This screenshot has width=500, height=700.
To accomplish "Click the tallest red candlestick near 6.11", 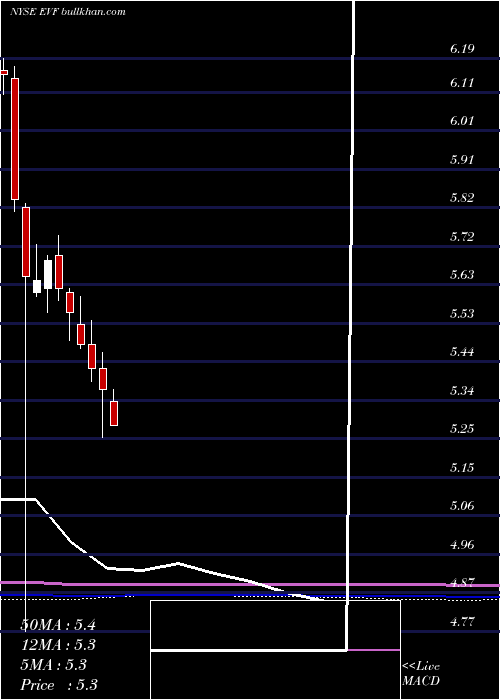I will (15, 139).
